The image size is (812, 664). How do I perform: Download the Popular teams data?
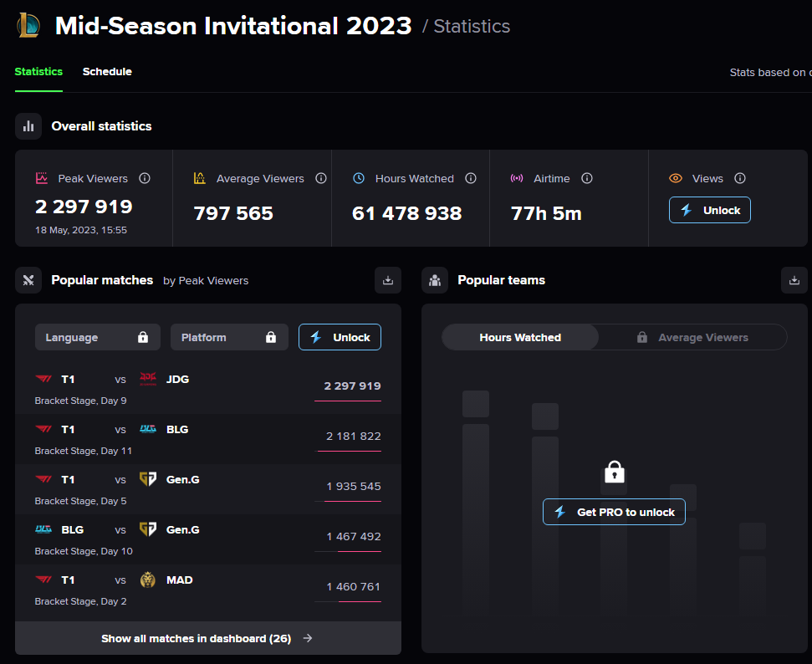click(794, 280)
